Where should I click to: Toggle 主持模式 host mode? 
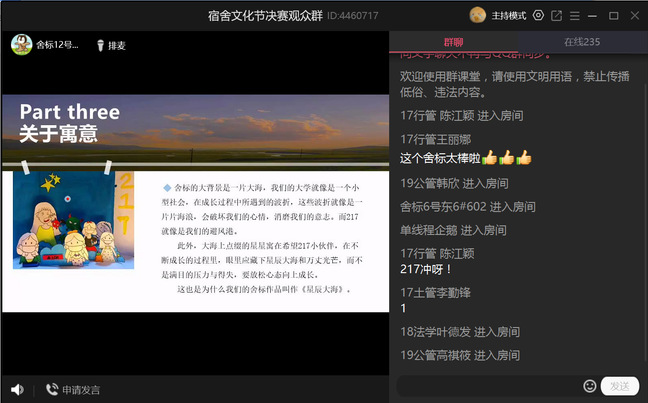[x=509, y=15]
